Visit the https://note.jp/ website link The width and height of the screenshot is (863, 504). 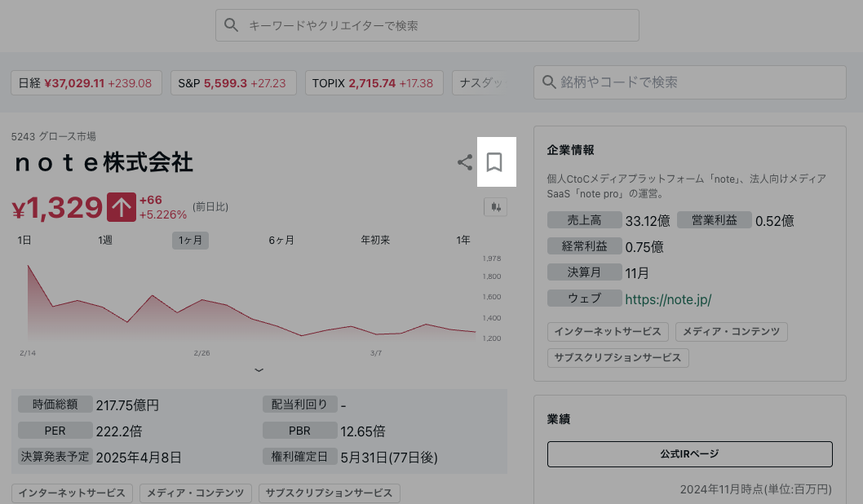pos(668,299)
